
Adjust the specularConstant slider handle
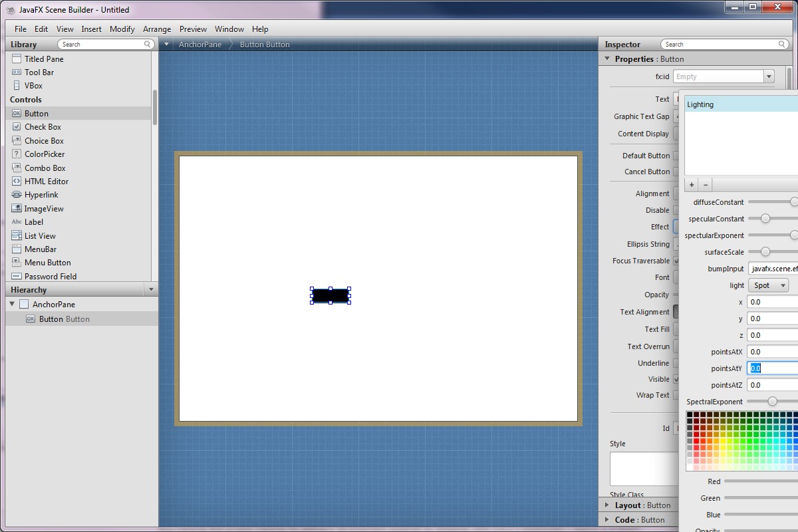pyautogui.click(x=765, y=219)
